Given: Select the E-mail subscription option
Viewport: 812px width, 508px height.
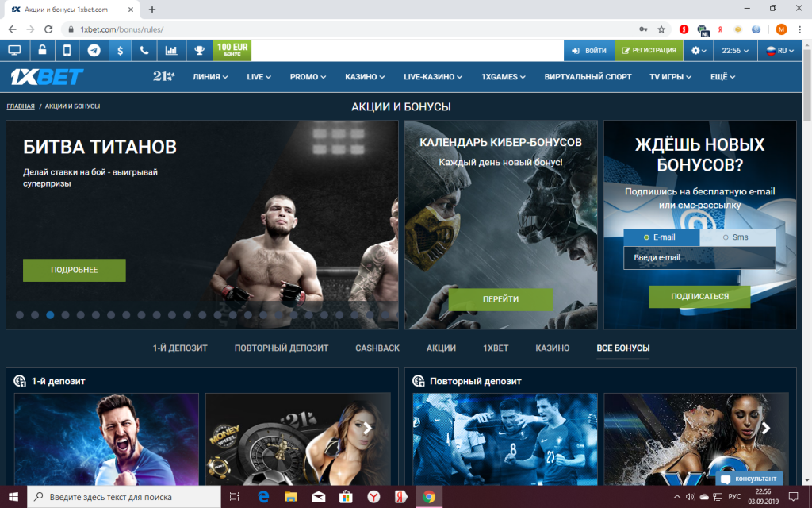Looking at the screenshot, I should 661,237.
